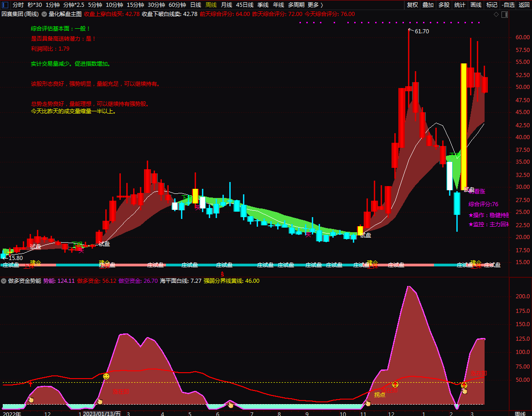Click the 返回 back button
532x416 pixels.
(x=524, y=5)
